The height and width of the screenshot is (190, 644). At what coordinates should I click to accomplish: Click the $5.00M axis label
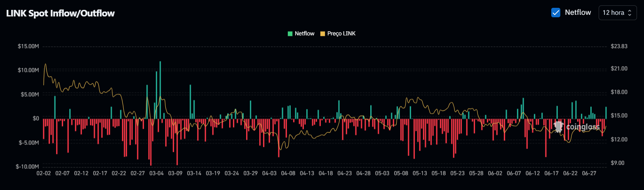(x=30, y=95)
